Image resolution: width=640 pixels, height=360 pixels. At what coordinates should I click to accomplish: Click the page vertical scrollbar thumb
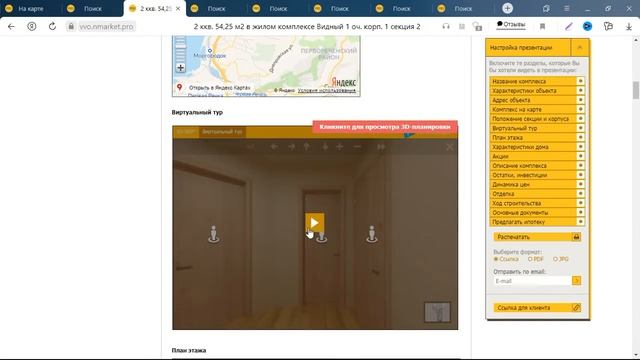636,90
